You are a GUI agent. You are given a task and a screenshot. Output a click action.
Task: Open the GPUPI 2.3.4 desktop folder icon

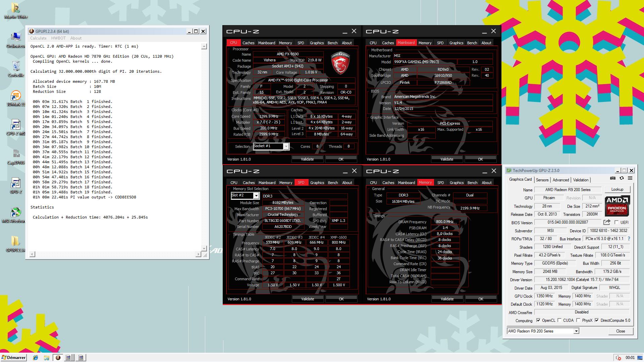[x=15, y=244]
